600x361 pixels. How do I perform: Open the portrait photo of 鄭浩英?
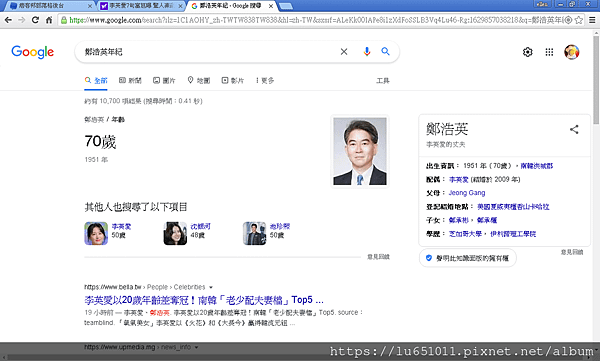coord(360,151)
